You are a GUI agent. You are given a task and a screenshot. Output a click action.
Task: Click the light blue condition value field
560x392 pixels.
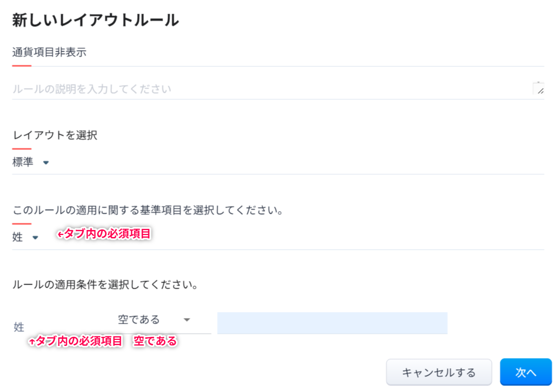(332, 323)
